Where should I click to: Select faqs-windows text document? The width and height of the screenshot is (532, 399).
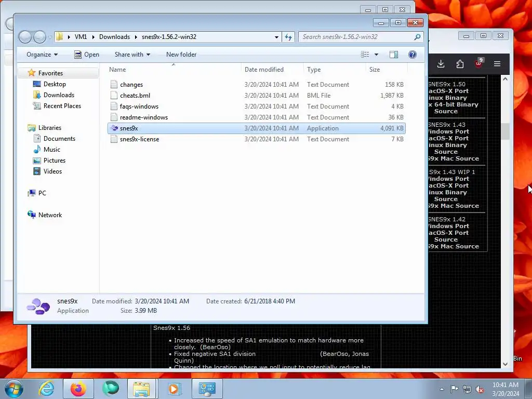click(x=139, y=106)
